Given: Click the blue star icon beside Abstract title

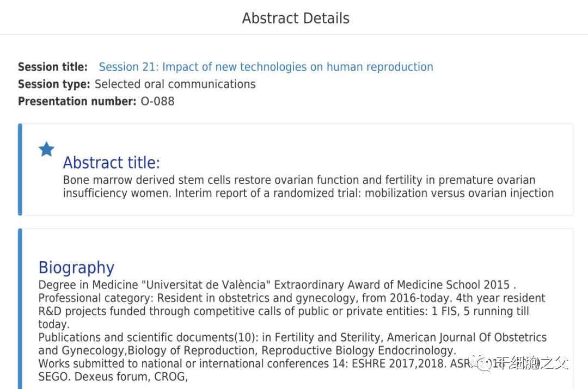Looking at the screenshot, I should pos(46,149).
